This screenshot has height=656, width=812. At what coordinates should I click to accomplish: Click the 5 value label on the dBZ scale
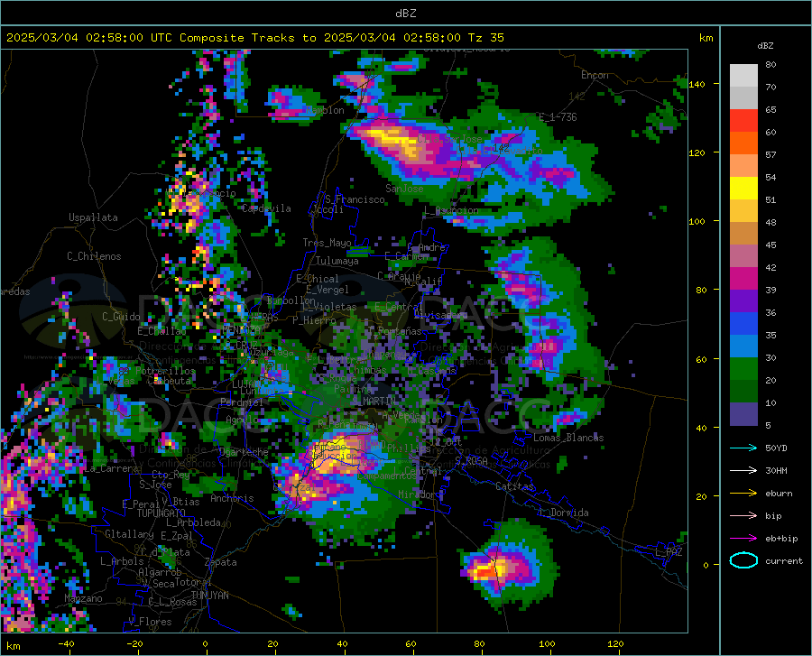point(769,426)
